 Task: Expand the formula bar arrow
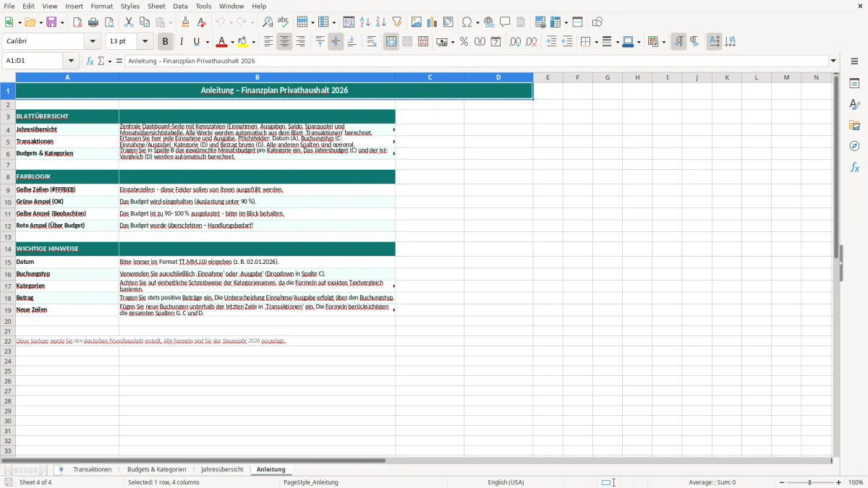point(833,61)
